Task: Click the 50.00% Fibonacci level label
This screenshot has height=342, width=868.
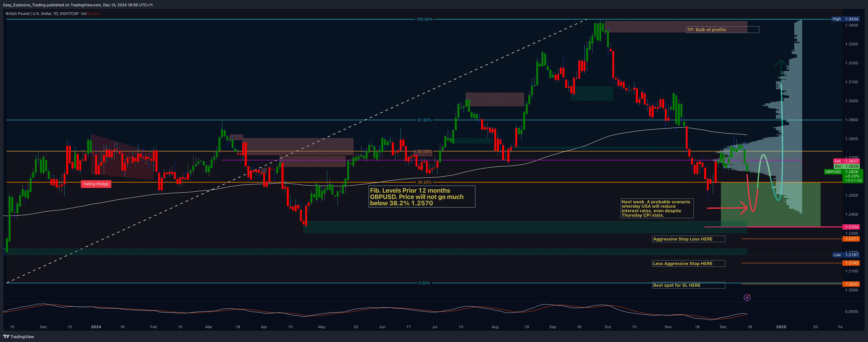Action: point(424,151)
